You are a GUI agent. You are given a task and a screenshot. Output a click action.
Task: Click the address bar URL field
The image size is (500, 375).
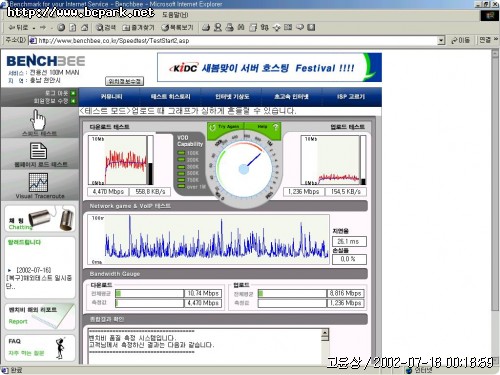tap(237, 41)
